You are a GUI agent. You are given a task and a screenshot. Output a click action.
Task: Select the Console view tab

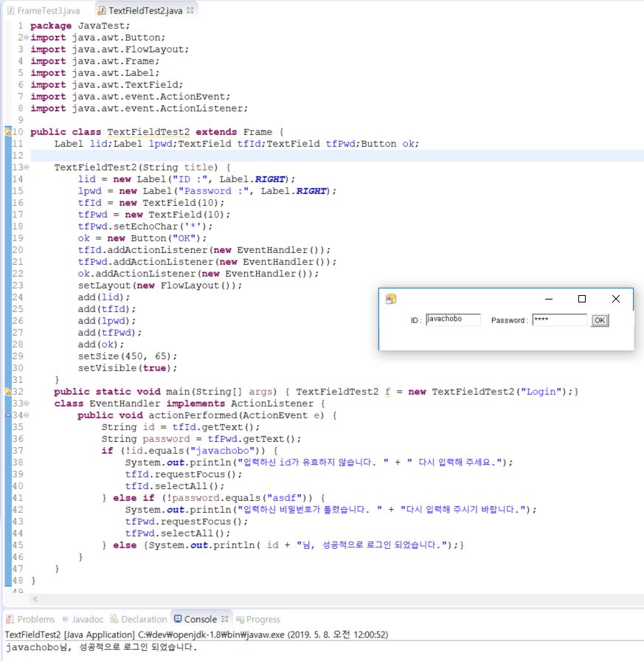201,619
